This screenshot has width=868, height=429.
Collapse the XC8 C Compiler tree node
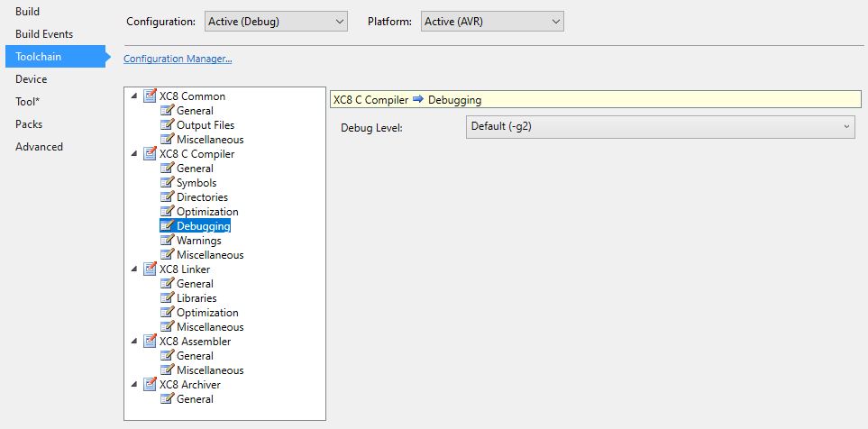tap(135, 154)
